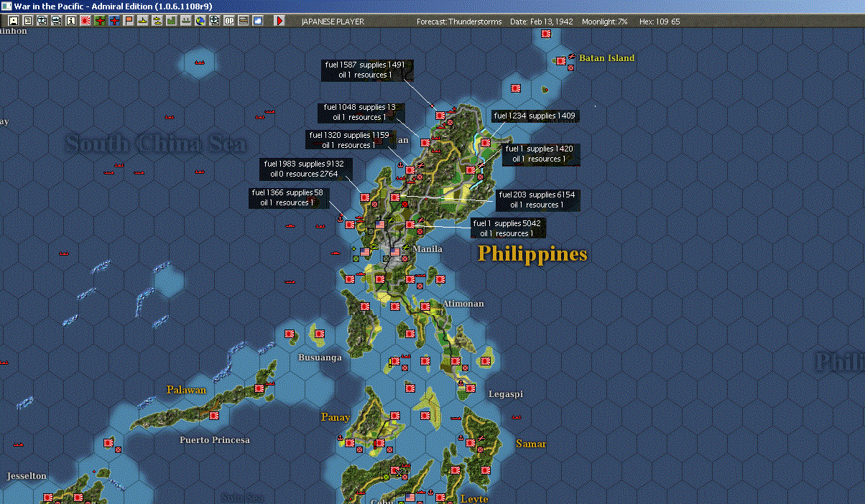Click the 'i' information toolbar icon

[70, 21]
